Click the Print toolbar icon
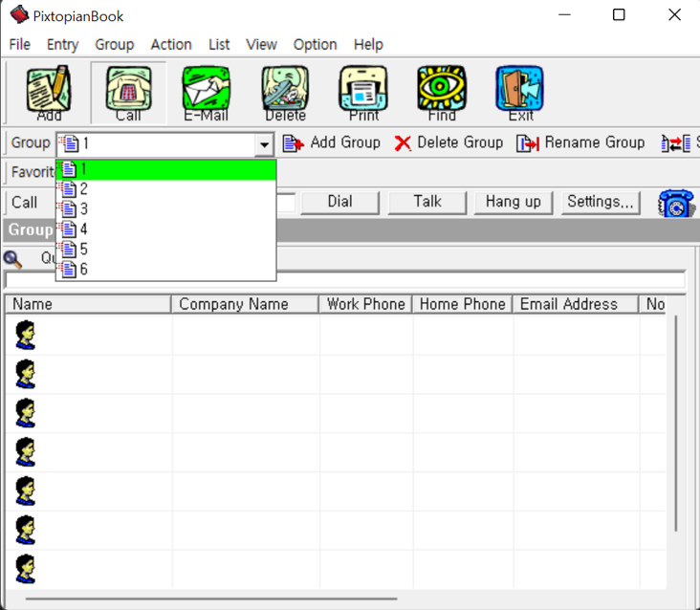 363,93
